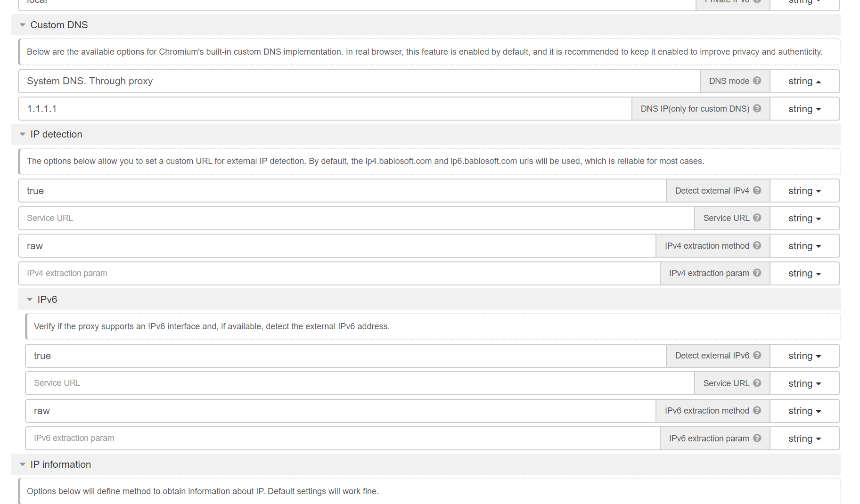Image resolution: width=860 pixels, height=504 pixels.
Task: Click the DNS mode field value
Action: coord(359,81)
